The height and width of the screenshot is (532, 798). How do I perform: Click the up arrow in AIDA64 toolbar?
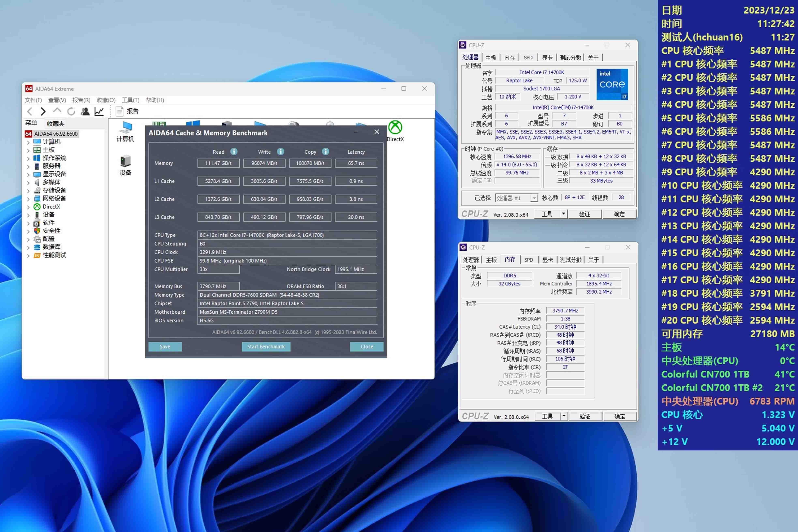tap(57, 111)
